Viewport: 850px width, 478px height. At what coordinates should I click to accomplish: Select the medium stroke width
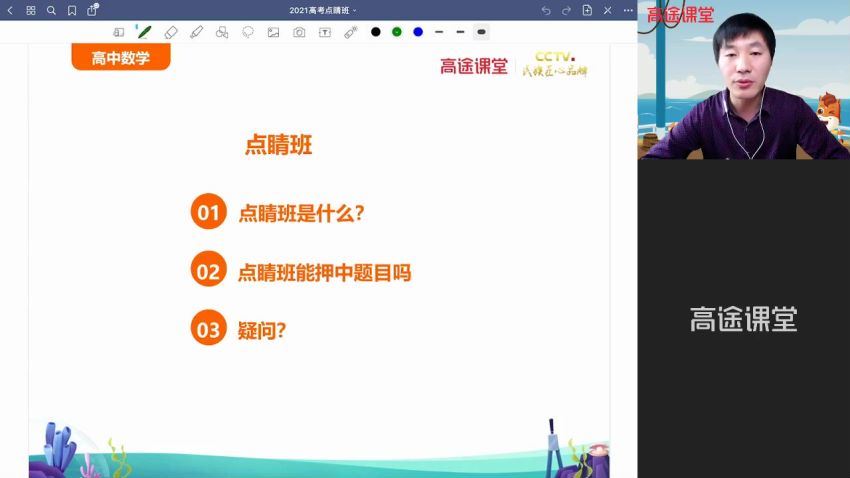point(460,32)
